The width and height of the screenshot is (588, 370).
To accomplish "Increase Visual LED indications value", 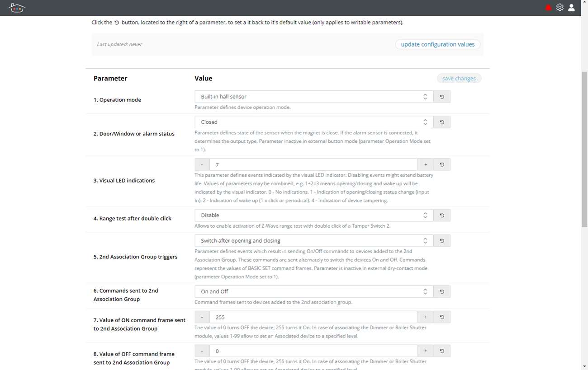I will pyautogui.click(x=426, y=164).
